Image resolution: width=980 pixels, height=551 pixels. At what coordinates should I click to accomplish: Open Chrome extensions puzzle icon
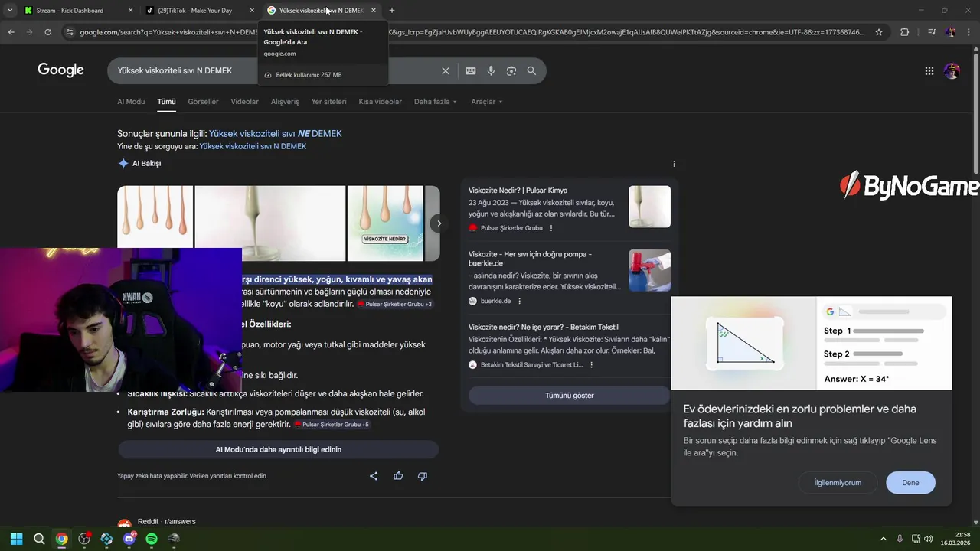tap(904, 32)
